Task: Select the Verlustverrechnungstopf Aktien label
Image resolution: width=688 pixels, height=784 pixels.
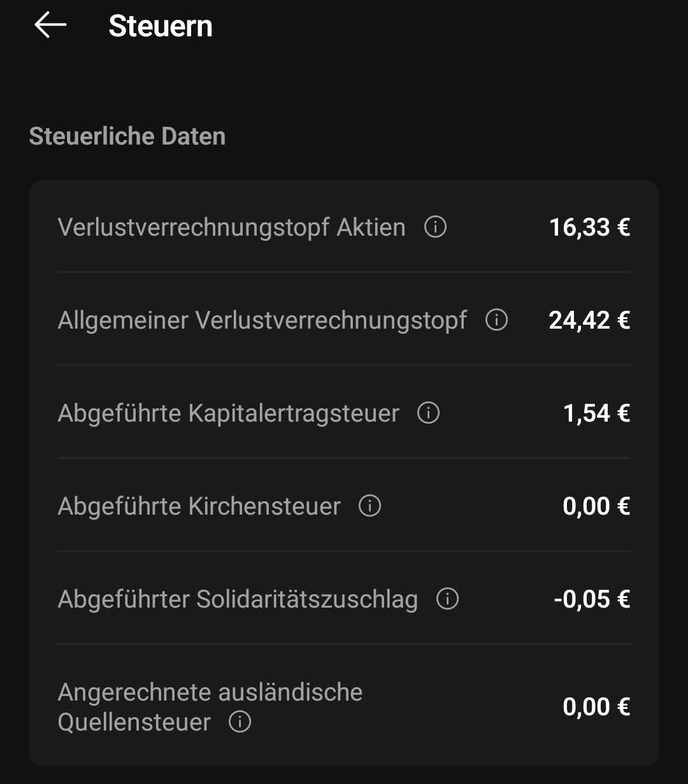Action: (231, 227)
